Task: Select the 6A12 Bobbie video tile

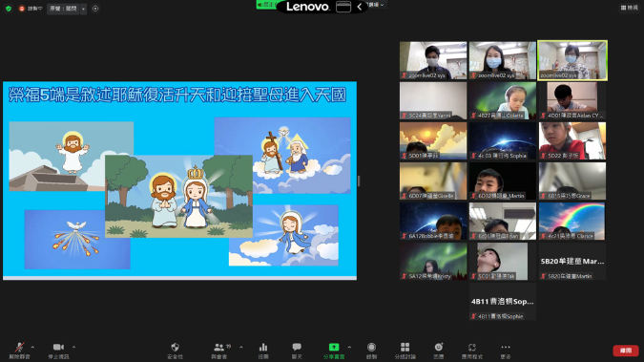Action: point(433,222)
